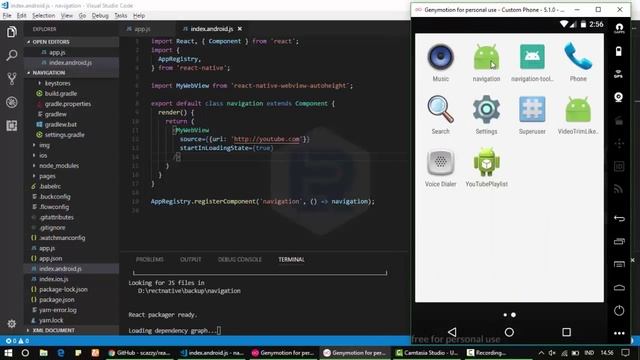
Task: Open app.json in the explorer
Action: click(51, 258)
